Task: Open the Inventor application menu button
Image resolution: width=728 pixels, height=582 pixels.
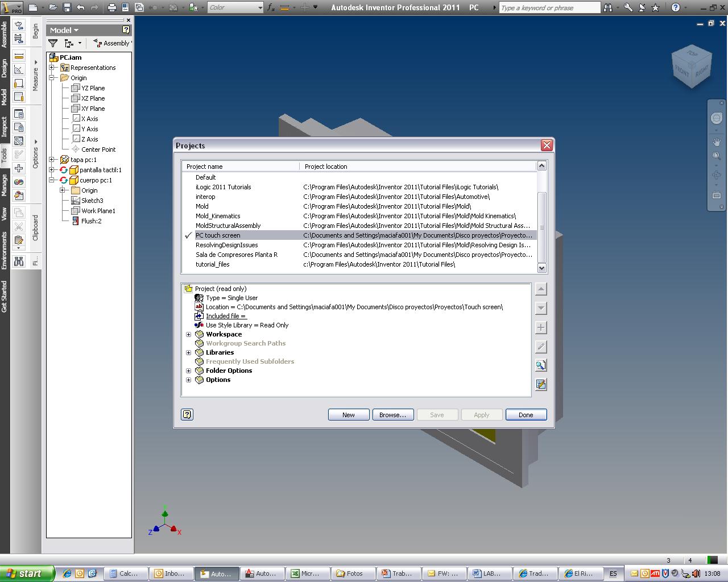Action: pyautogui.click(x=12, y=7)
